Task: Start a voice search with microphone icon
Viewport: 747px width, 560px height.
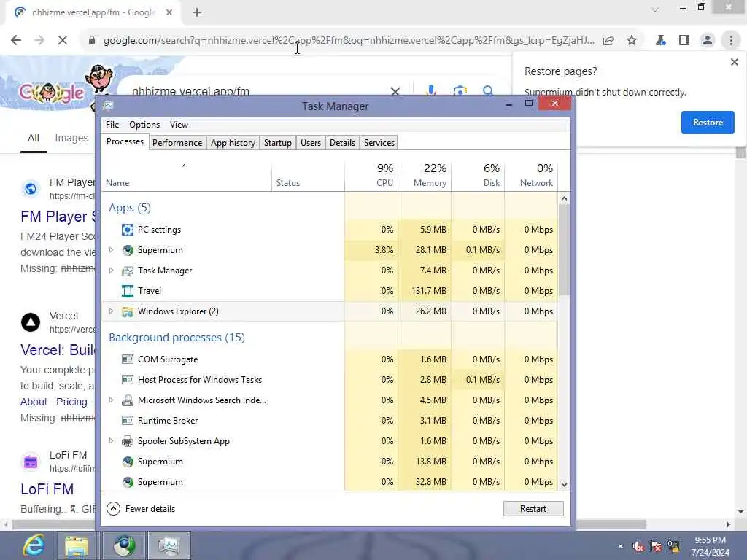Action: pyautogui.click(x=430, y=90)
